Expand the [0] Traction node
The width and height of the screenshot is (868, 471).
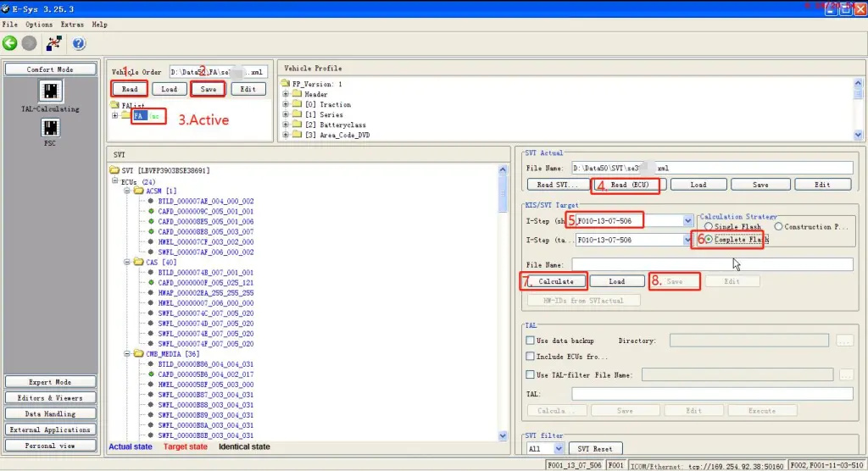coord(286,104)
